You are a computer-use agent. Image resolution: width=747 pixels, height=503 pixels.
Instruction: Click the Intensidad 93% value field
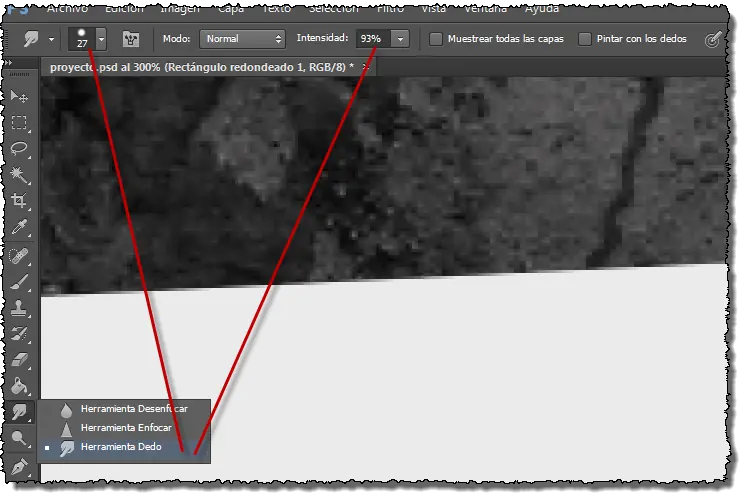[x=373, y=39]
